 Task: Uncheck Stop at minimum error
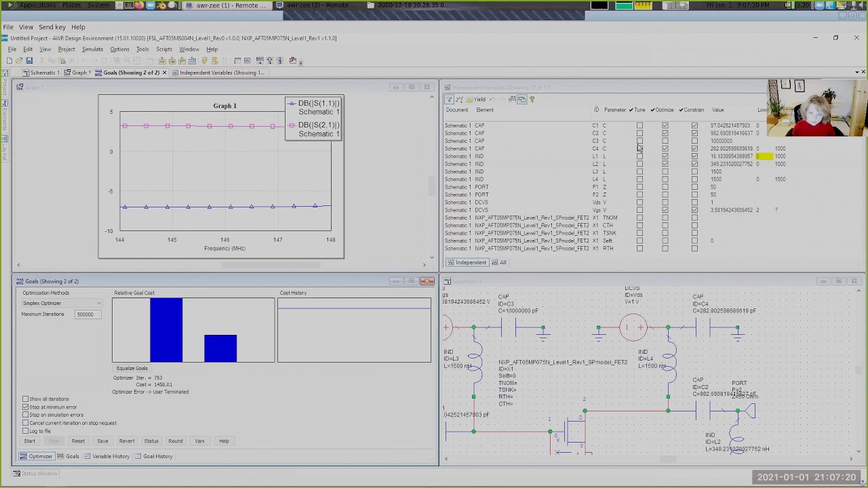(26, 407)
